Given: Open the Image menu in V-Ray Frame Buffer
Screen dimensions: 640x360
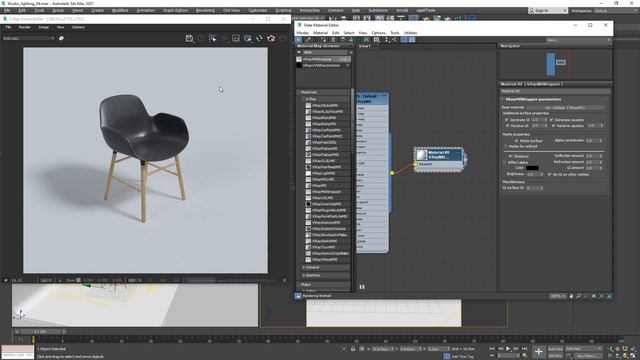Looking at the screenshot, I should tap(44, 27).
